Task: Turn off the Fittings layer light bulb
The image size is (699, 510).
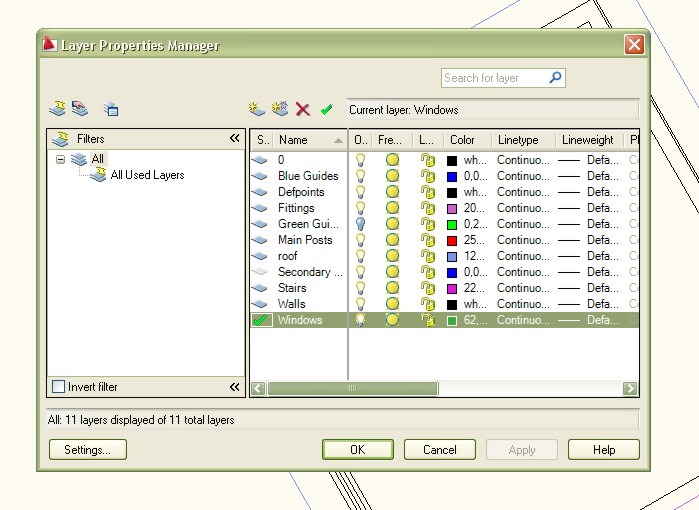Action: pos(361,208)
